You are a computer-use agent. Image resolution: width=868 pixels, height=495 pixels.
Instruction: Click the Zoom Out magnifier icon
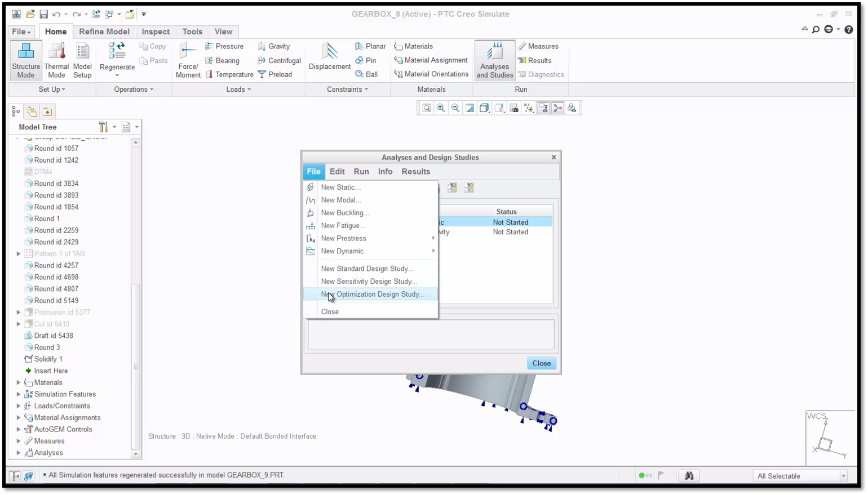[455, 108]
